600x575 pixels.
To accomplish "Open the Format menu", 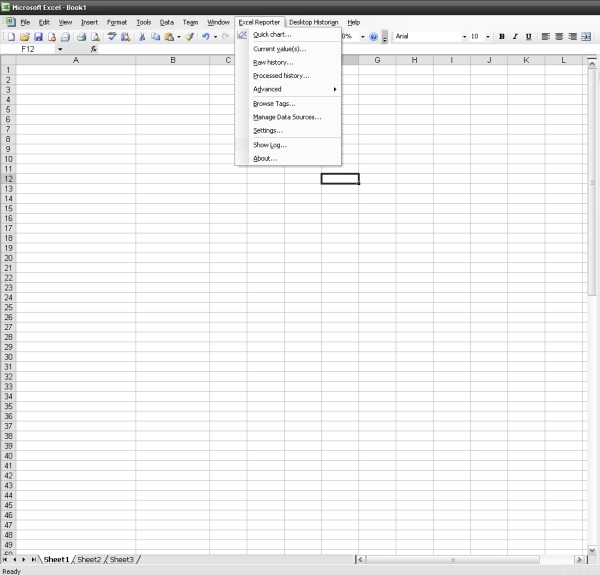I will pos(117,22).
